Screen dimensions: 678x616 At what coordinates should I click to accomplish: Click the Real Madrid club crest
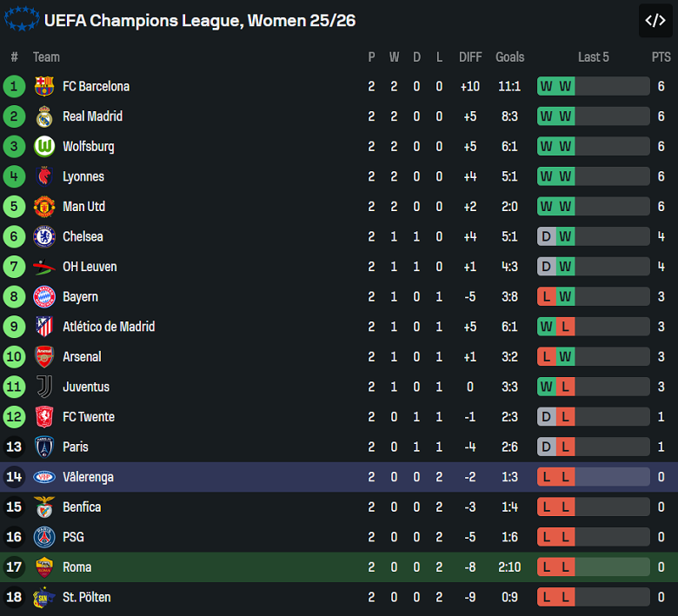(x=44, y=116)
